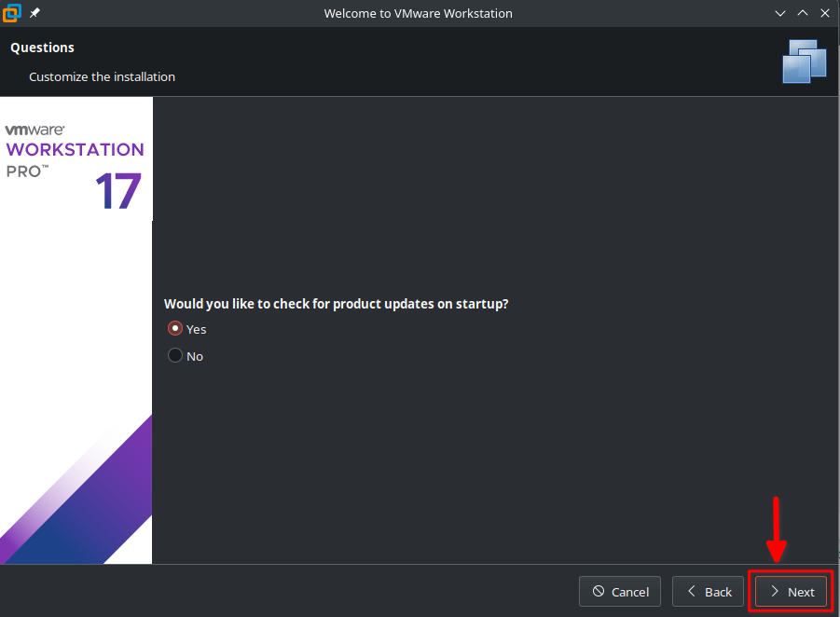Go to previous step with Back

[x=709, y=592]
